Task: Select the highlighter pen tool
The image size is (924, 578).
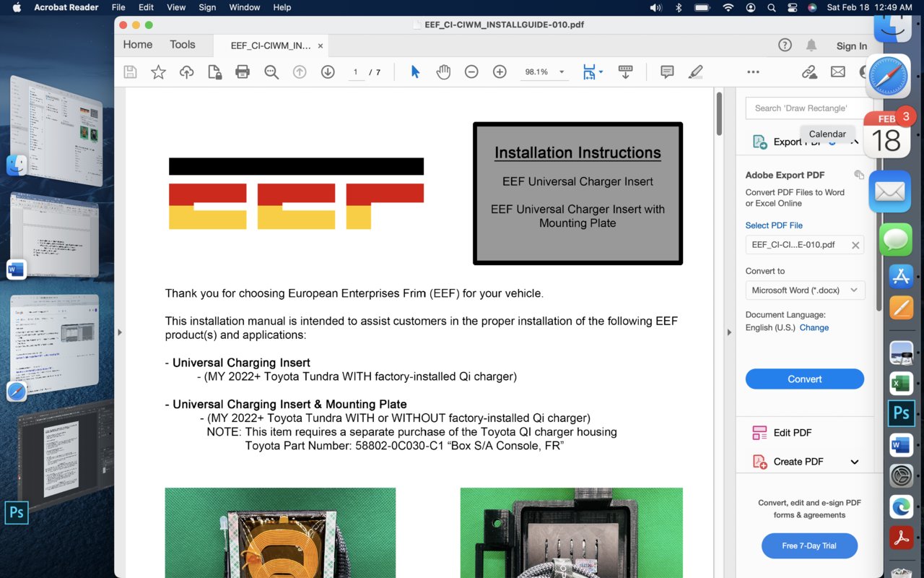Action: click(695, 72)
